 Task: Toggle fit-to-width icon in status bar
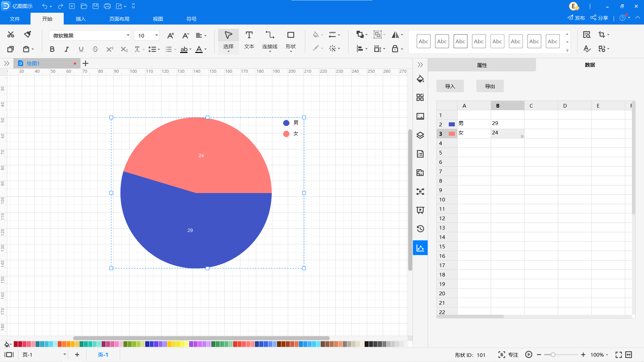click(x=629, y=355)
